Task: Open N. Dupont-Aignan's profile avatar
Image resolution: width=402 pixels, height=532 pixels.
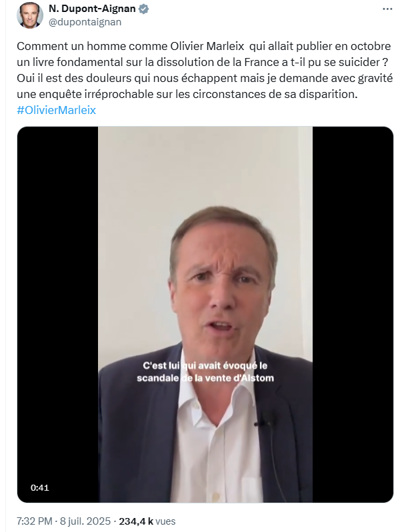Action: pos(30,15)
